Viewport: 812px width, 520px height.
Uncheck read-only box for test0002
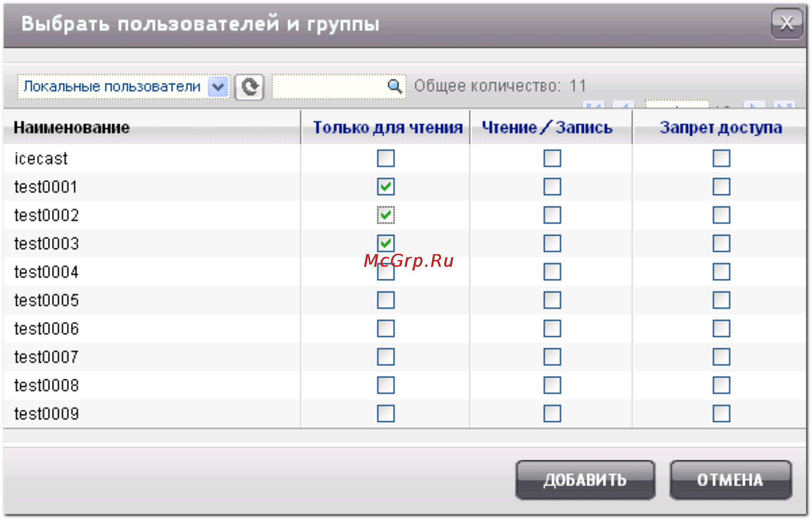[x=386, y=215]
